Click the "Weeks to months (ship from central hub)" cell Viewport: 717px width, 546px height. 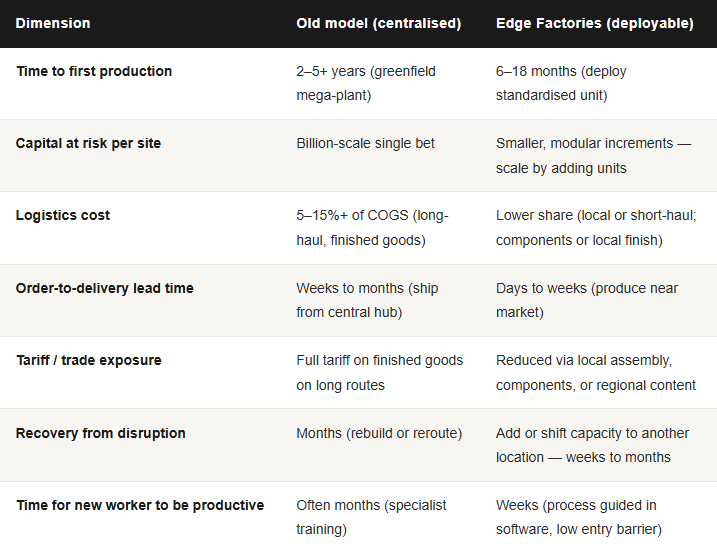[367, 300]
